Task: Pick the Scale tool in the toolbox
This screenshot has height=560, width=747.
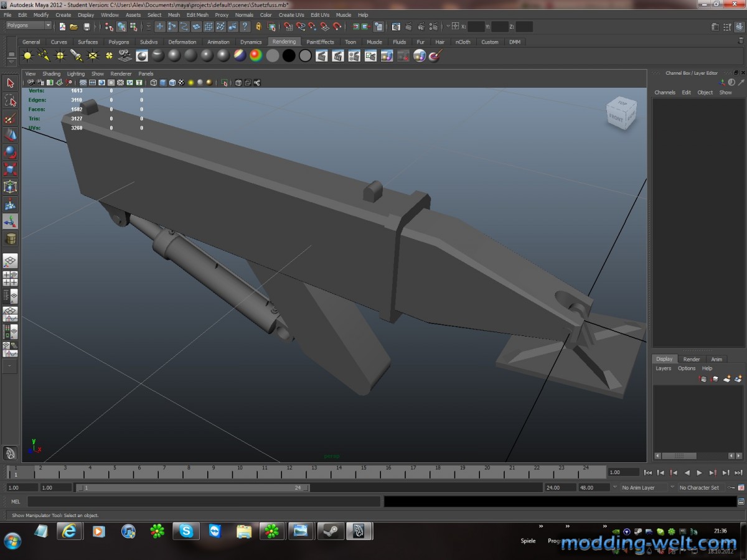Action: pos(11,169)
